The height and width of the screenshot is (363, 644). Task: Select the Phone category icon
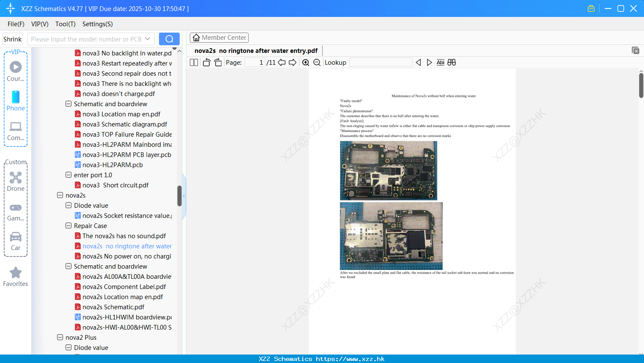[x=16, y=101]
